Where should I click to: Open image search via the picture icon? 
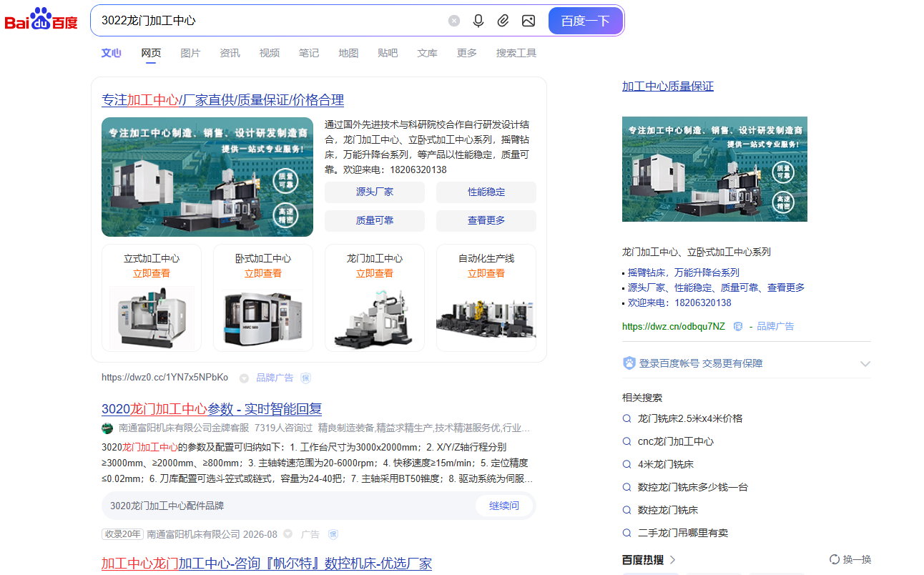pyautogui.click(x=529, y=21)
